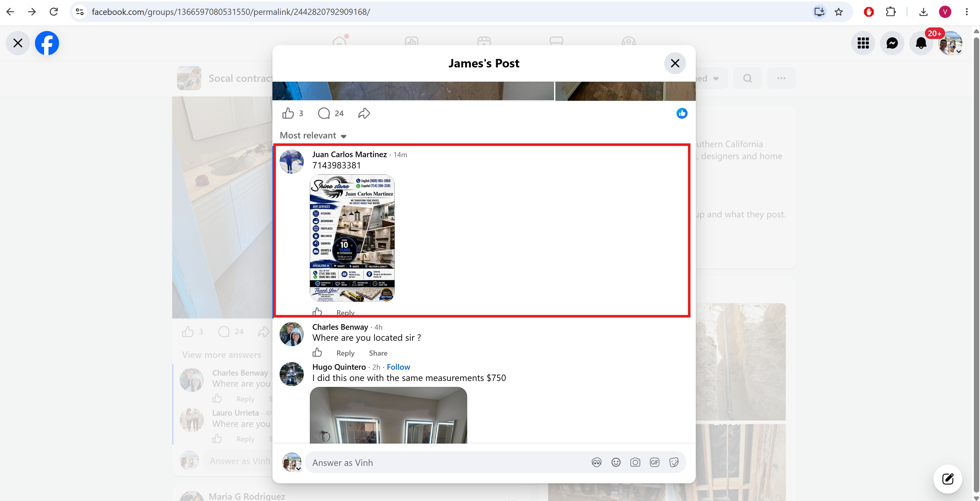Expand the Most relevant comment sort dropdown
This screenshot has height=501, width=980.
click(x=313, y=136)
